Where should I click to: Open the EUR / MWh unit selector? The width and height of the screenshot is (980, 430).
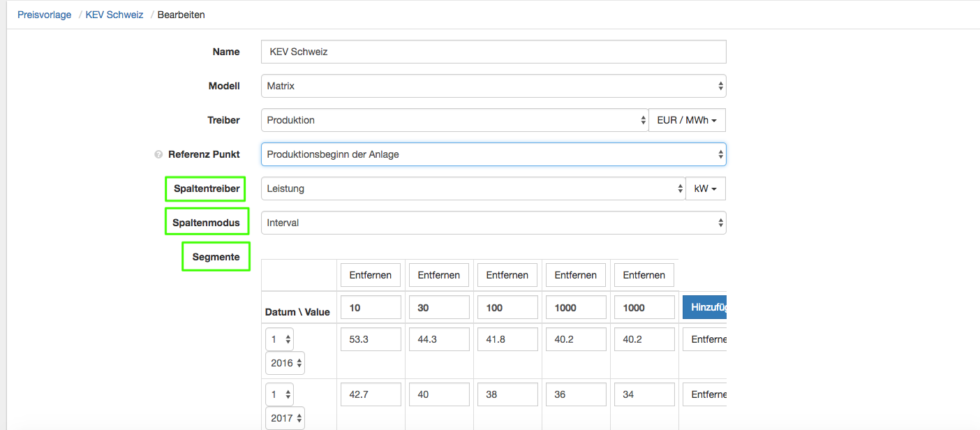[687, 120]
